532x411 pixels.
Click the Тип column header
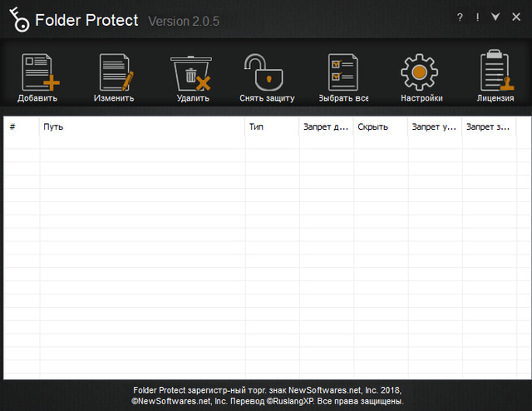(x=272, y=127)
